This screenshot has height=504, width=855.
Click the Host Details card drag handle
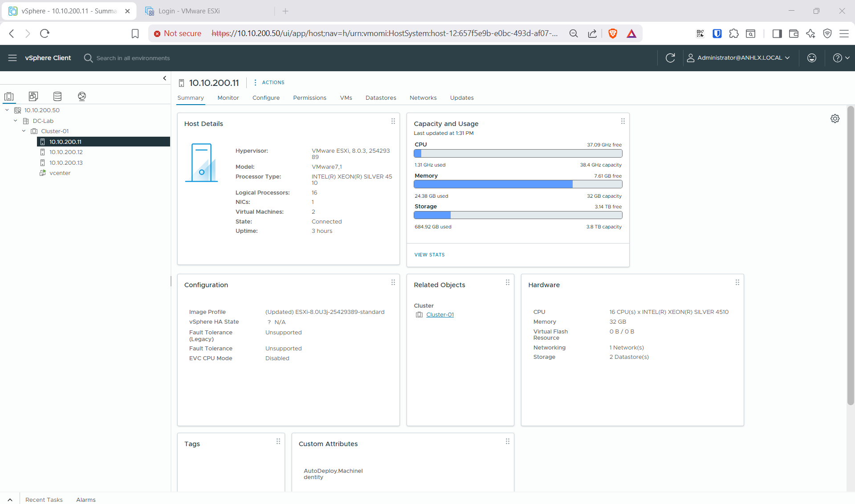click(x=393, y=121)
